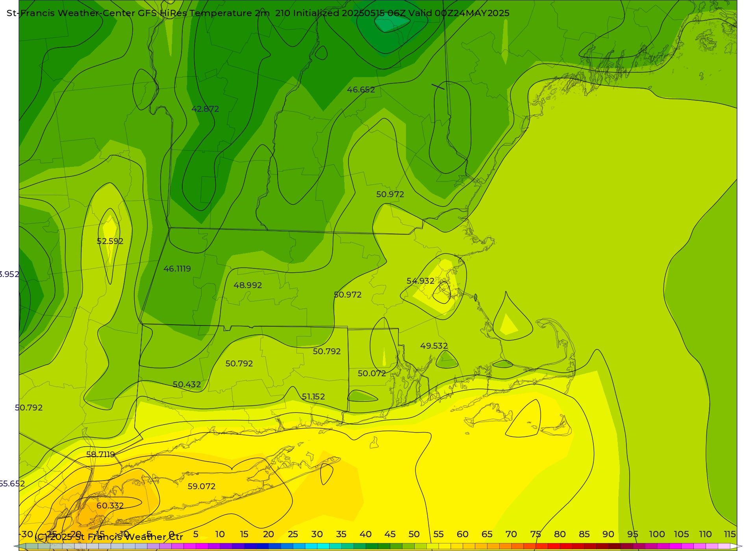Click the 75 tick label on color scale
Viewport: 756px width, 551px height.
point(535,534)
